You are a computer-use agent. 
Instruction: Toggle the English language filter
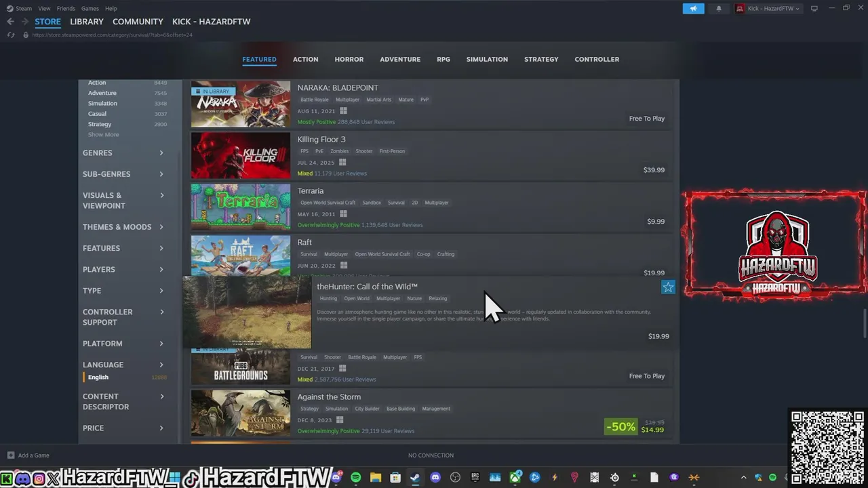(125, 378)
